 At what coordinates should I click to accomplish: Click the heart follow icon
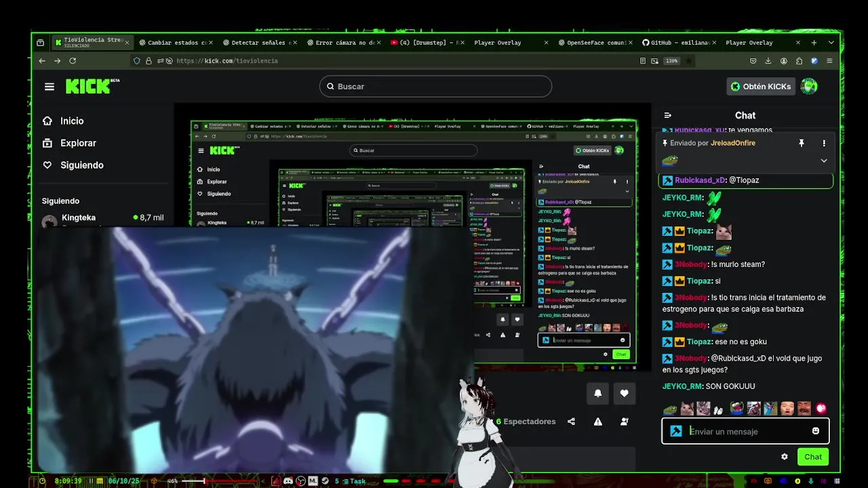tap(624, 393)
